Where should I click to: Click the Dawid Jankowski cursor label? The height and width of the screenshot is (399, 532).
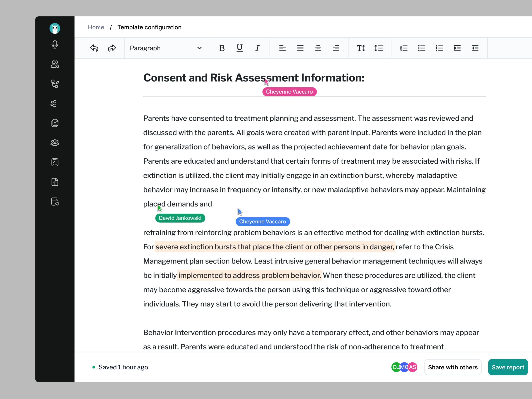[180, 218]
